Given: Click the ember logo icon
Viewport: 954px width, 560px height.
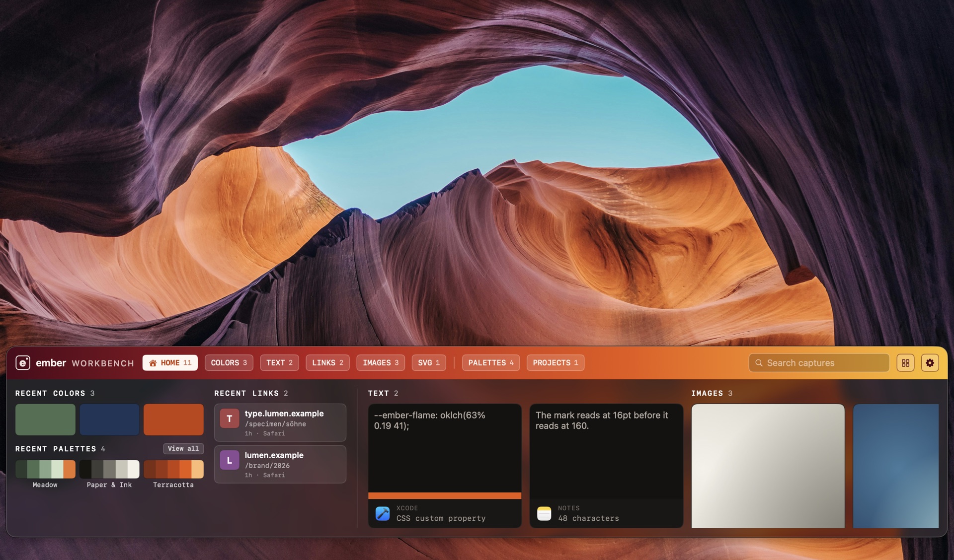Looking at the screenshot, I should [x=23, y=363].
